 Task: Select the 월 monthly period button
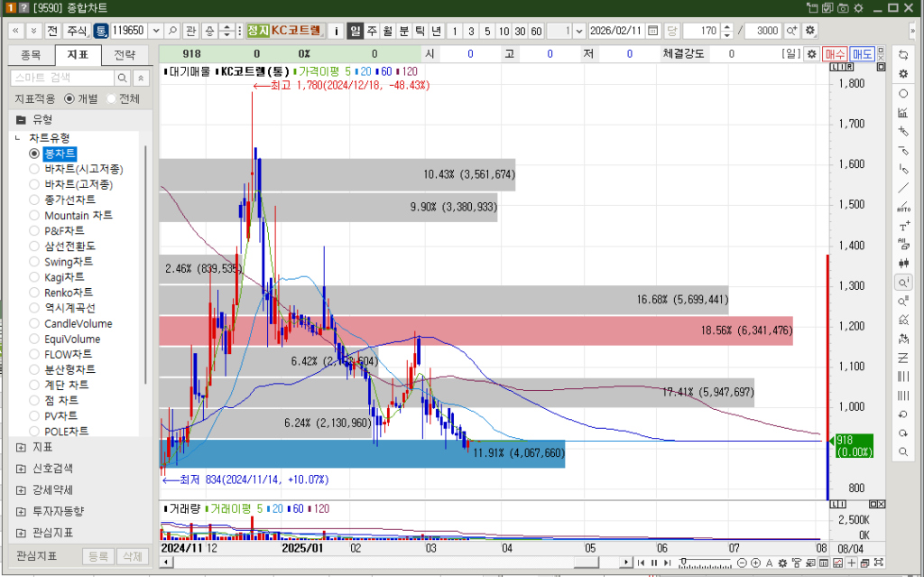click(x=388, y=31)
